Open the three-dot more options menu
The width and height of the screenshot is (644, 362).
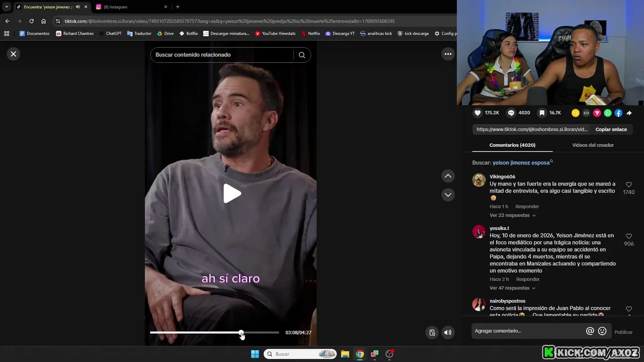coord(448,54)
